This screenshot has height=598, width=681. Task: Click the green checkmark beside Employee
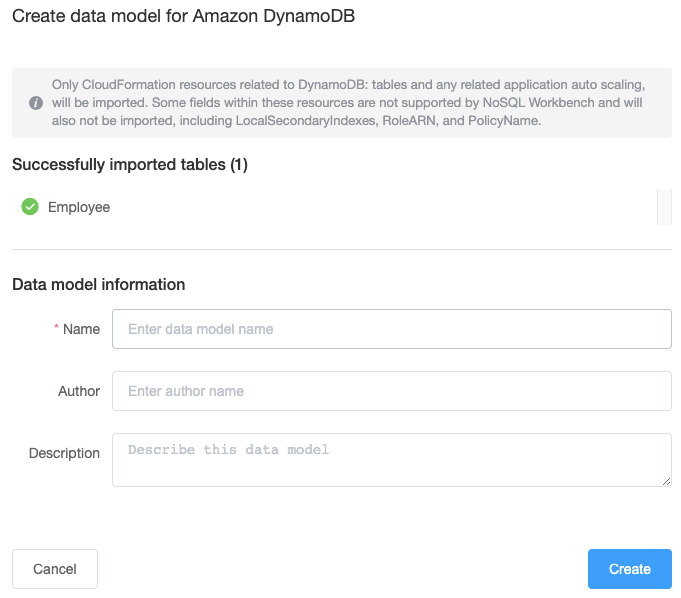[x=30, y=207]
